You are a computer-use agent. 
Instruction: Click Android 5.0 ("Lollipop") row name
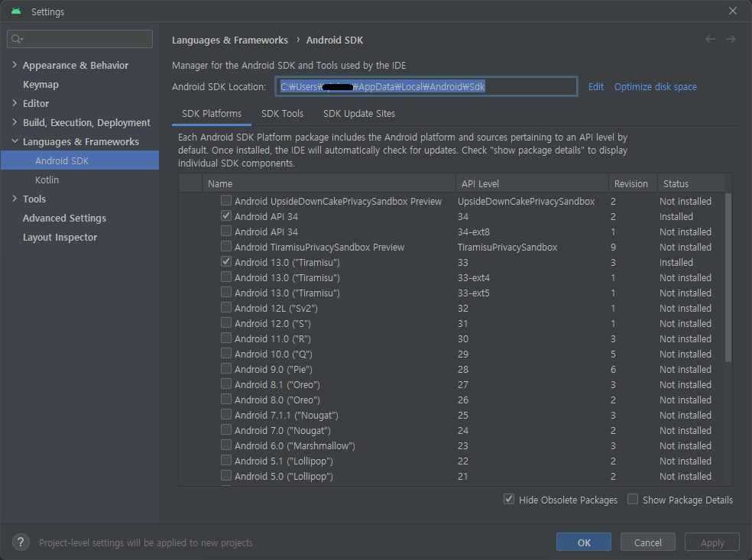[x=284, y=477]
